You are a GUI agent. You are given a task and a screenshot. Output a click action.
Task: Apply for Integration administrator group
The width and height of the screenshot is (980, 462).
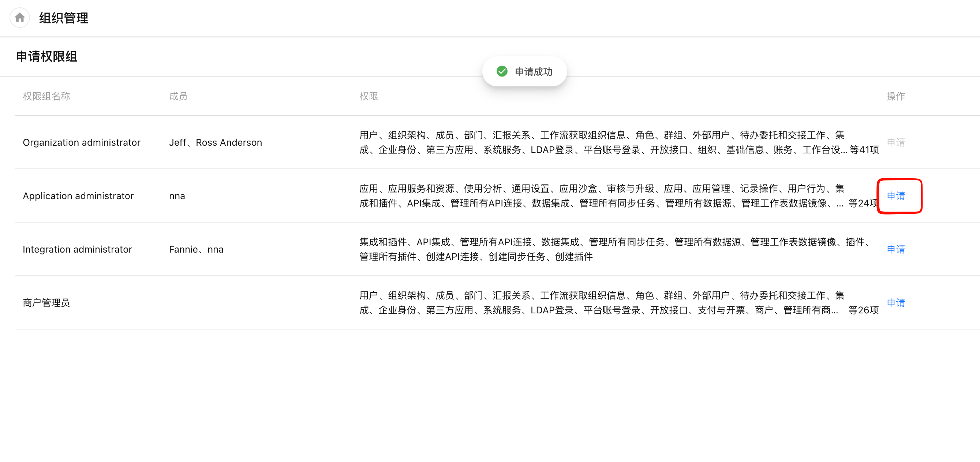click(x=895, y=249)
